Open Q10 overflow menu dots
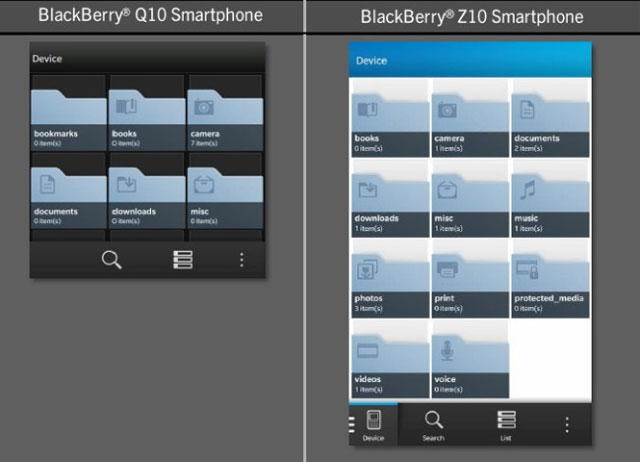The height and width of the screenshot is (462, 640). point(242,260)
